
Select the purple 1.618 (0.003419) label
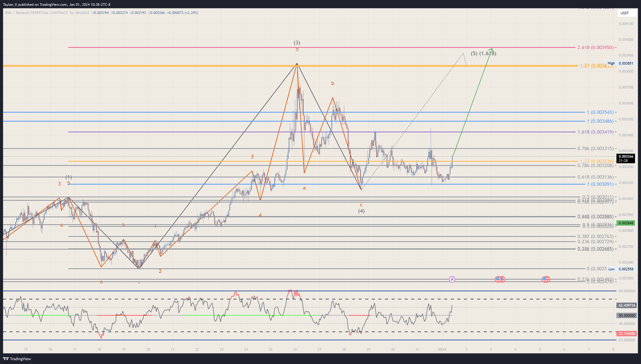point(595,132)
